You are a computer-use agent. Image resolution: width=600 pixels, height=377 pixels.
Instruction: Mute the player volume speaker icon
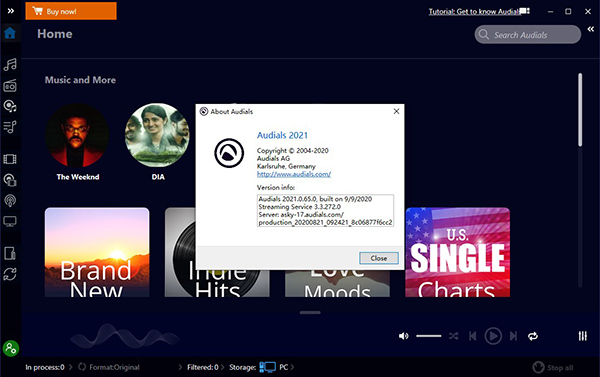[404, 336]
